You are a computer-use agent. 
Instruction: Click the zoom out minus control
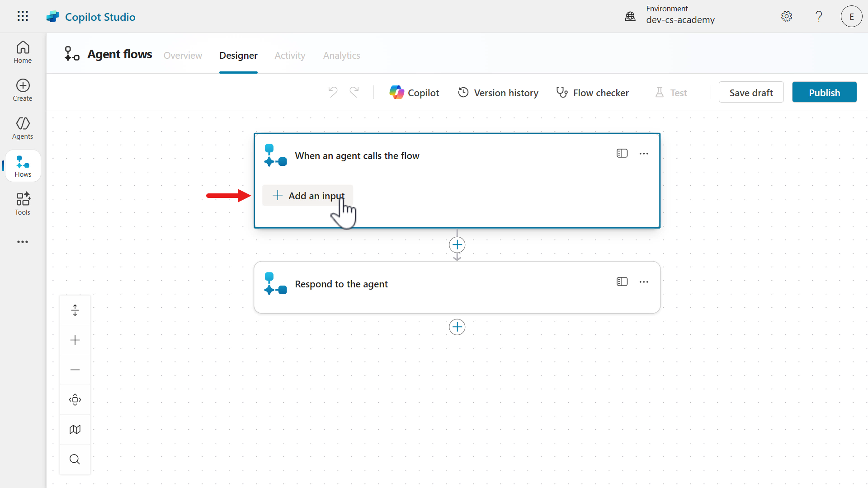tap(75, 370)
